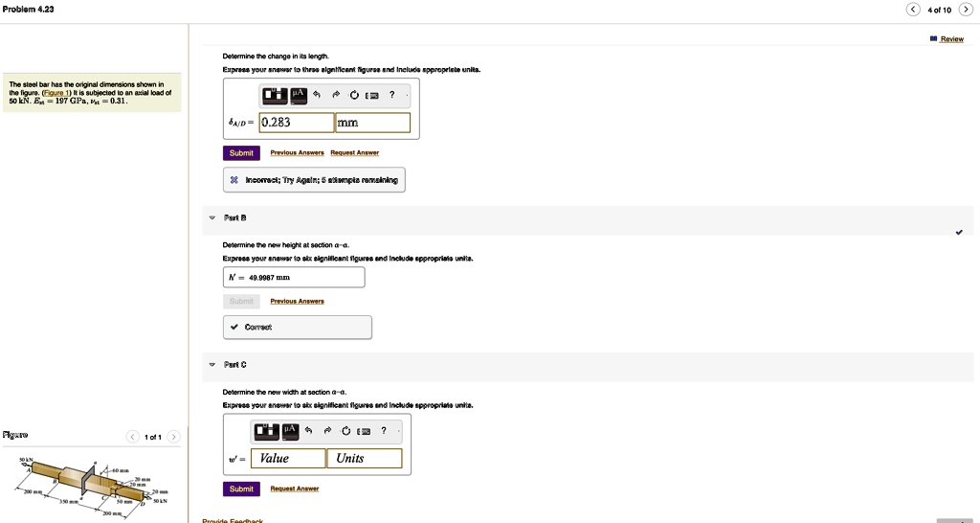Undo the last edit in Part A answer toolbar
980x523 pixels.
point(317,95)
